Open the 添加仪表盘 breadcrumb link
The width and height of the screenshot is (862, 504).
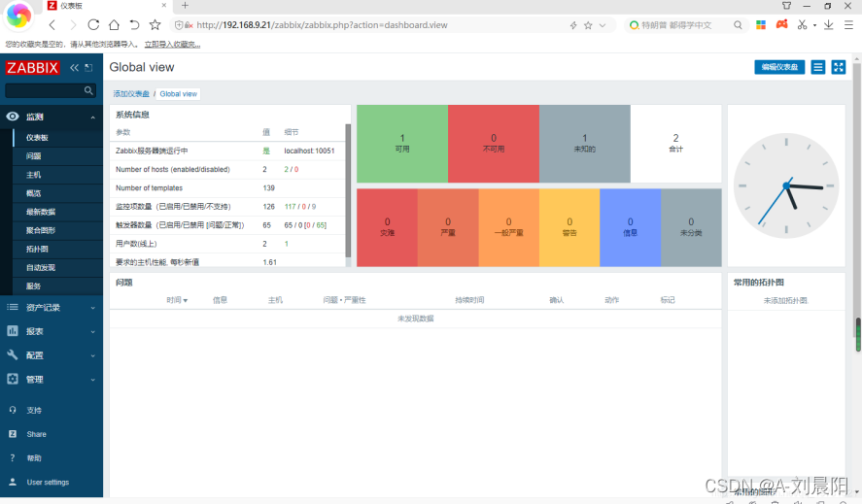coord(131,94)
